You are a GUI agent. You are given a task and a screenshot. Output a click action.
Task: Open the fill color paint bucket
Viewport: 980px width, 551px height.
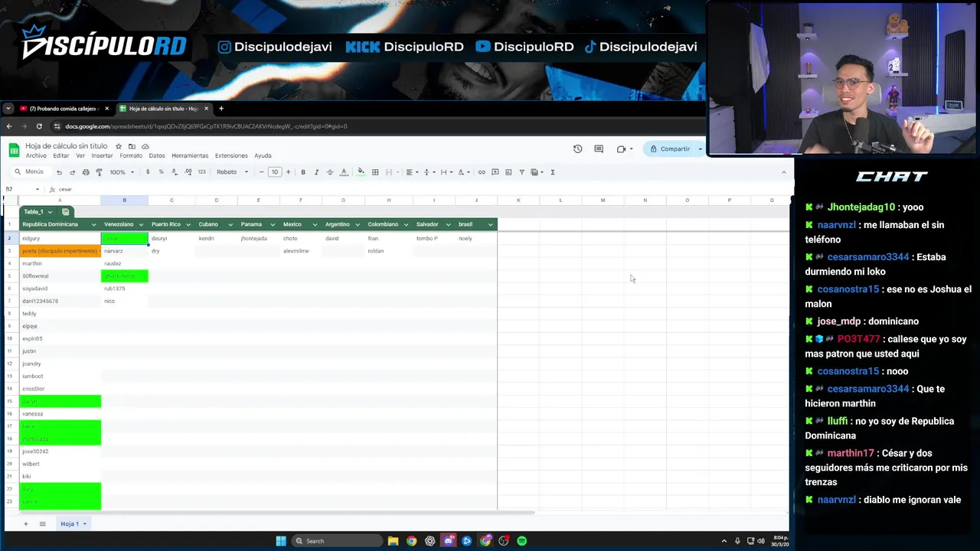(361, 172)
